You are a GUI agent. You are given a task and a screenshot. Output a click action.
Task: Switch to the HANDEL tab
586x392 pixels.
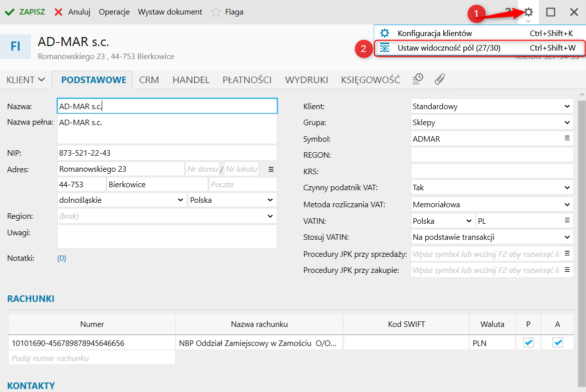tap(190, 80)
